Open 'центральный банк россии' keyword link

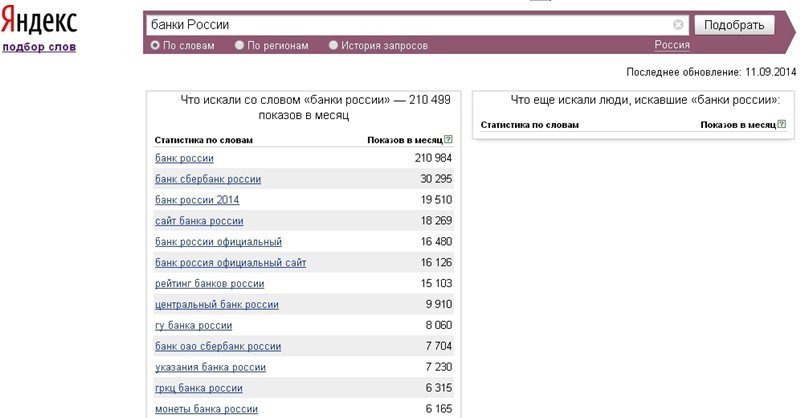217,305
